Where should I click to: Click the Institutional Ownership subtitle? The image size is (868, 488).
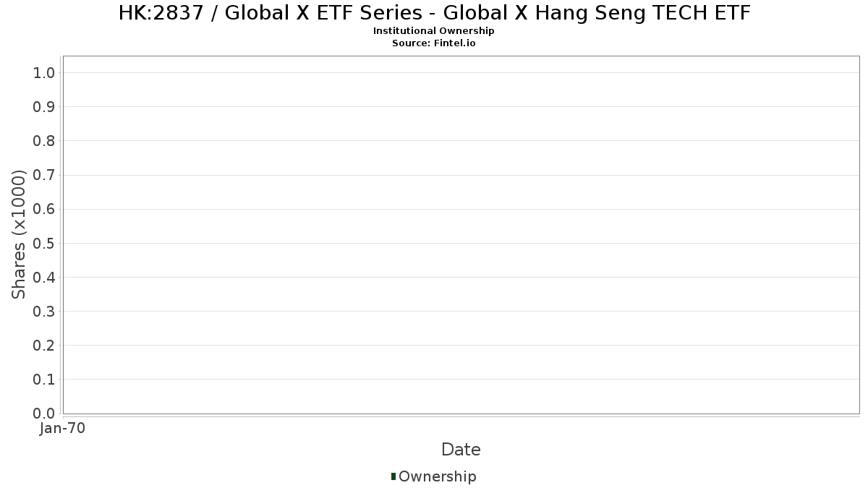click(434, 31)
